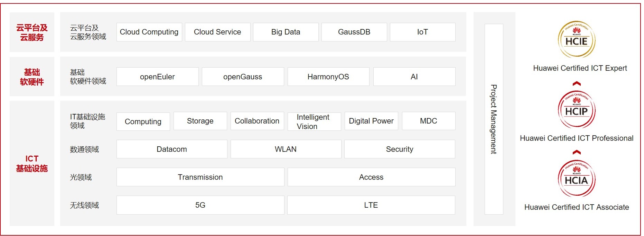Viewport: 644px width, 236px height.
Task: Open the openEuler certification box
Action: (158, 77)
